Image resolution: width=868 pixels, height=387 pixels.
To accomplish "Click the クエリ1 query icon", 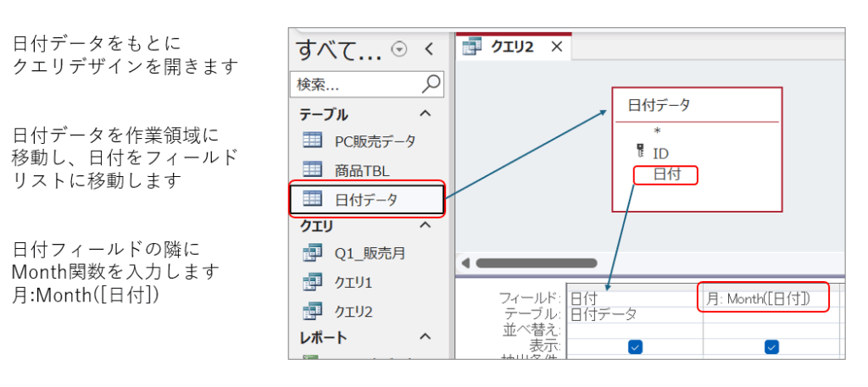I will point(312,281).
